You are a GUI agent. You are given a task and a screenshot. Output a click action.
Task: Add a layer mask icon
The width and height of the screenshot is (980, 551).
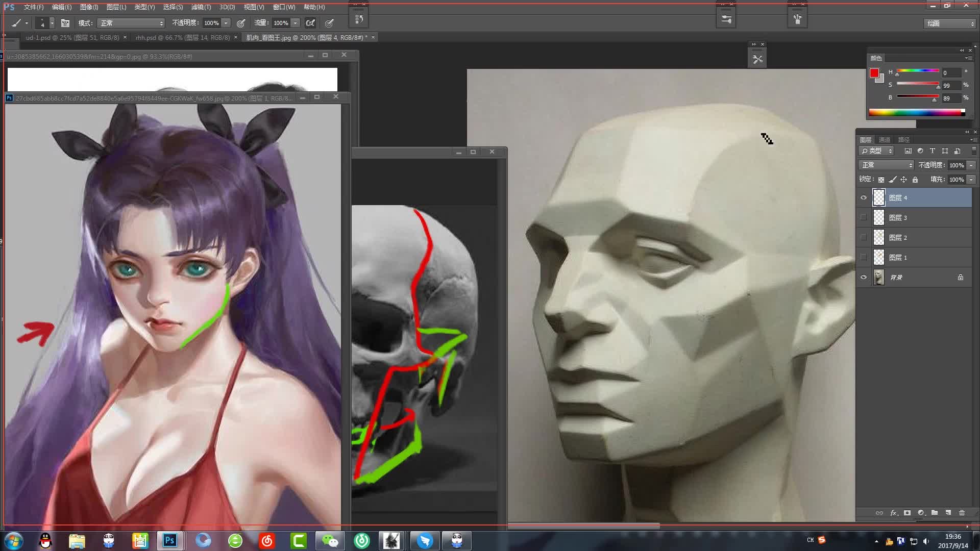908,513
